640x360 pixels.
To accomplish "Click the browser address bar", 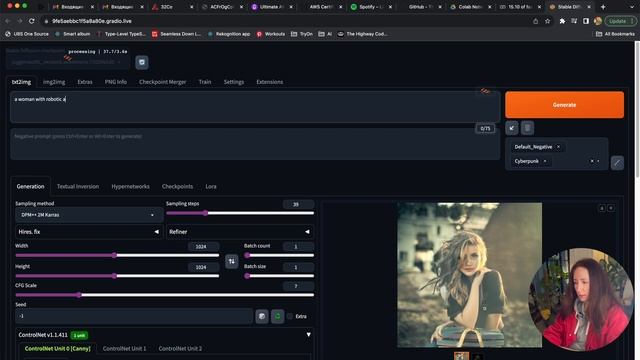I will (x=286, y=21).
